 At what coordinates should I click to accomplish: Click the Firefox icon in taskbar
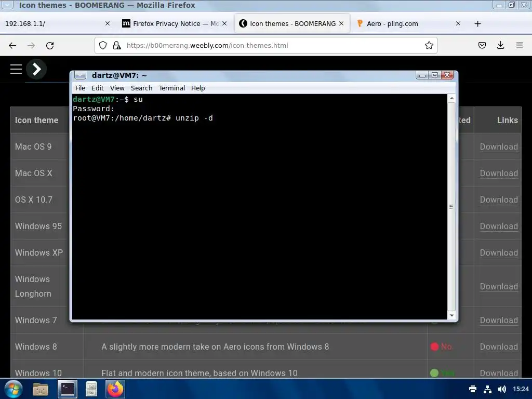(115, 389)
